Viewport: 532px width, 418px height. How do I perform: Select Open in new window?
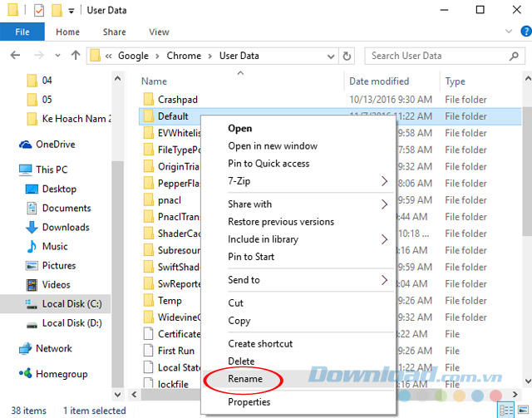[273, 146]
